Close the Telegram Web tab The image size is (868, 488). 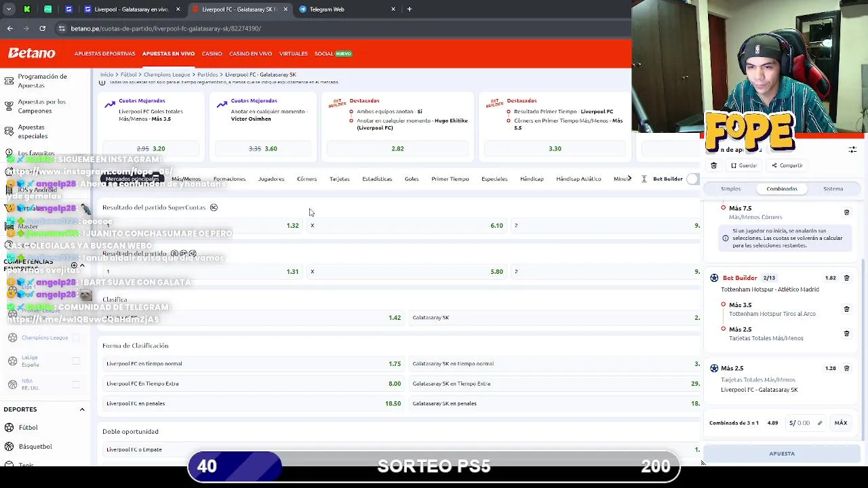click(x=393, y=9)
